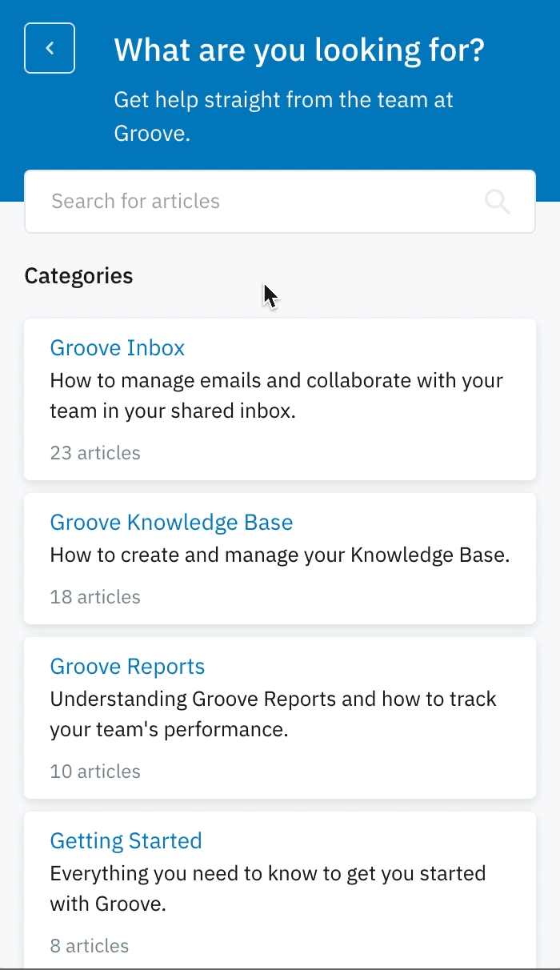The width and height of the screenshot is (560, 970).
Task: Click the Categories heading
Action: [78, 275]
